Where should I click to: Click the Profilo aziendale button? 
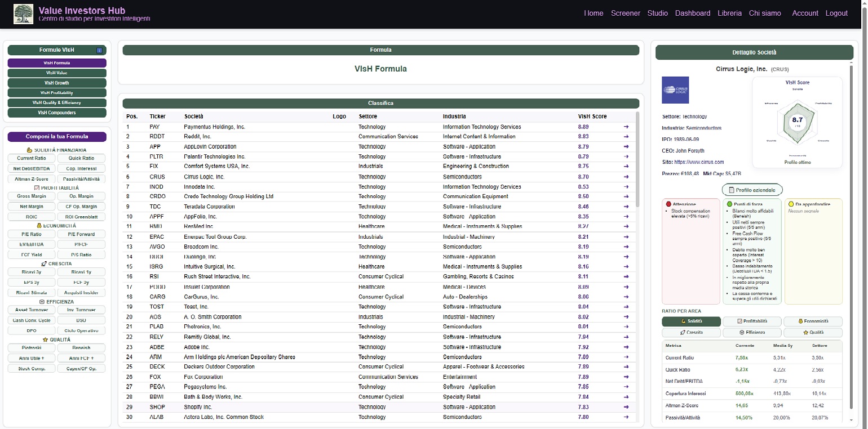pyautogui.click(x=752, y=190)
